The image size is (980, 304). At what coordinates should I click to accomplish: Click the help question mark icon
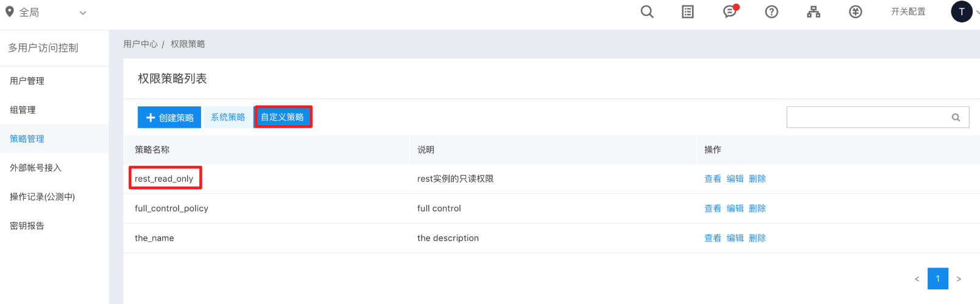tap(772, 12)
